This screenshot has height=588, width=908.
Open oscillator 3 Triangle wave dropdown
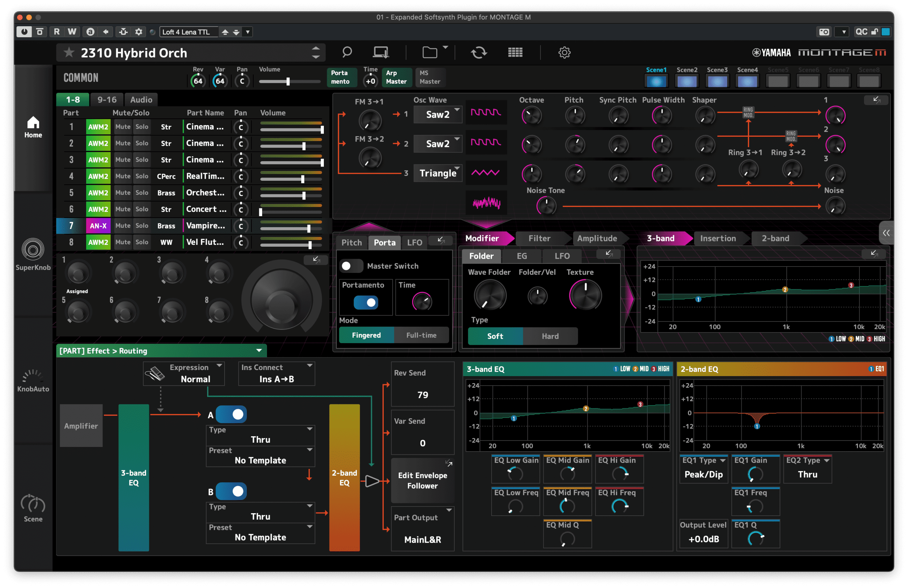438,173
